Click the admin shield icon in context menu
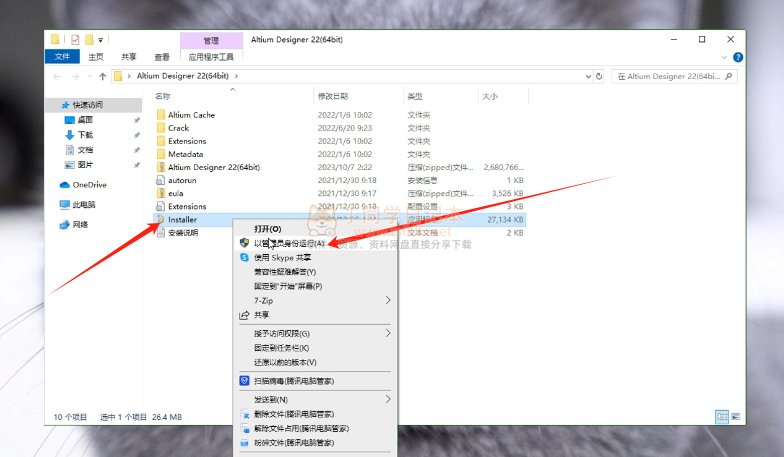This screenshot has width=784, height=457. point(244,243)
